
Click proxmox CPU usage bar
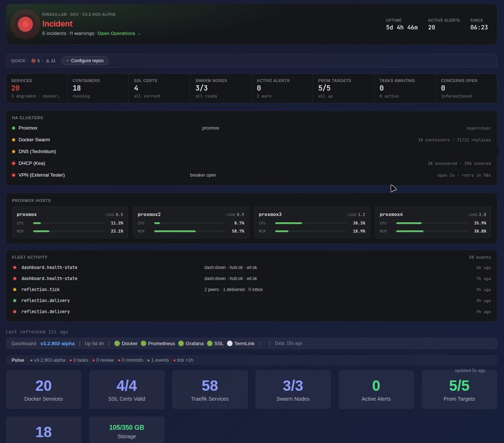click(68, 223)
